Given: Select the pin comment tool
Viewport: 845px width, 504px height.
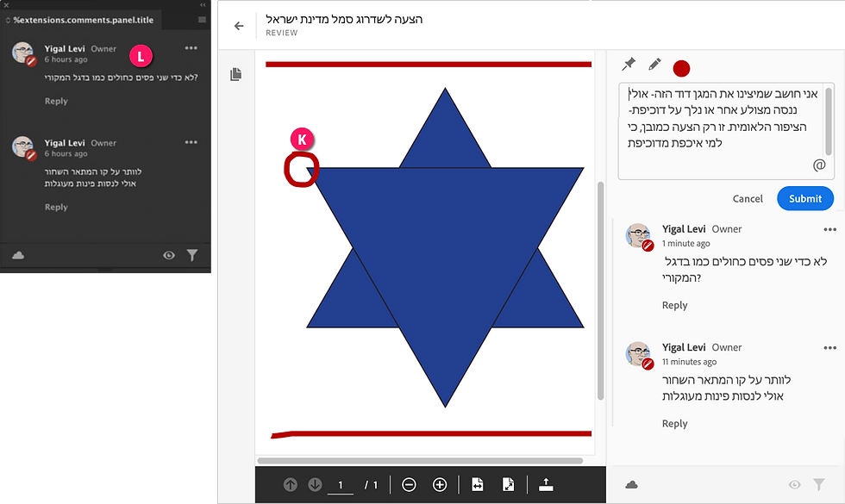Looking at the screenshot, I should [629, 65].
